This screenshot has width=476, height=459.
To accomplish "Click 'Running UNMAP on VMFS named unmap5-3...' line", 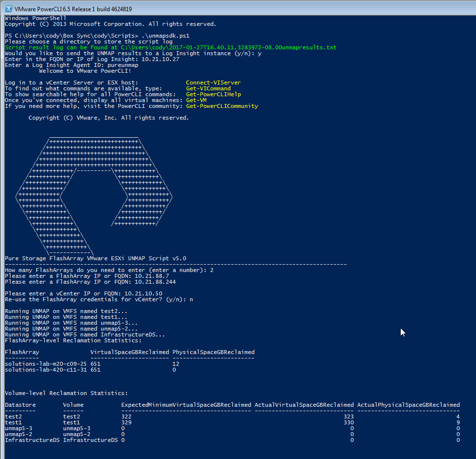I will tap(71, 323).
